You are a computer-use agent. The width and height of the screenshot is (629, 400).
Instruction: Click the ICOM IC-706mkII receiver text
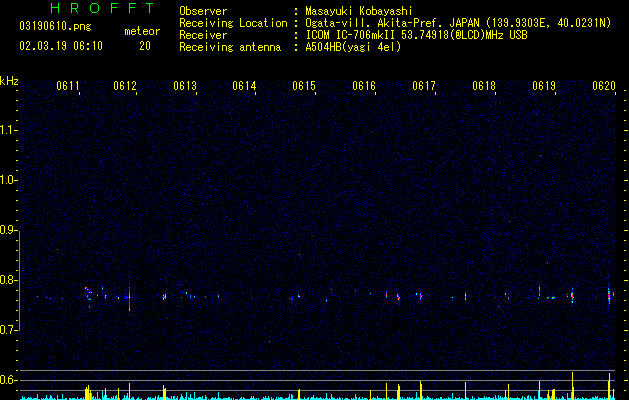click(416, 35)
